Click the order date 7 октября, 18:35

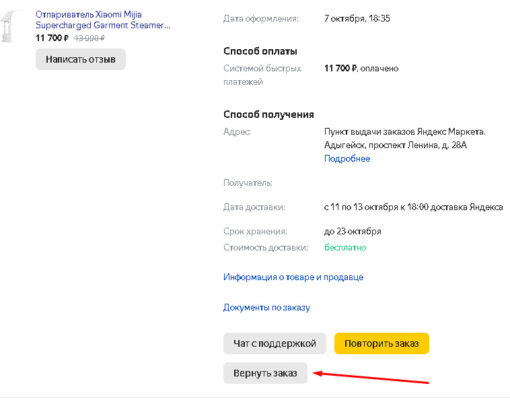click(x=357, y=18)
